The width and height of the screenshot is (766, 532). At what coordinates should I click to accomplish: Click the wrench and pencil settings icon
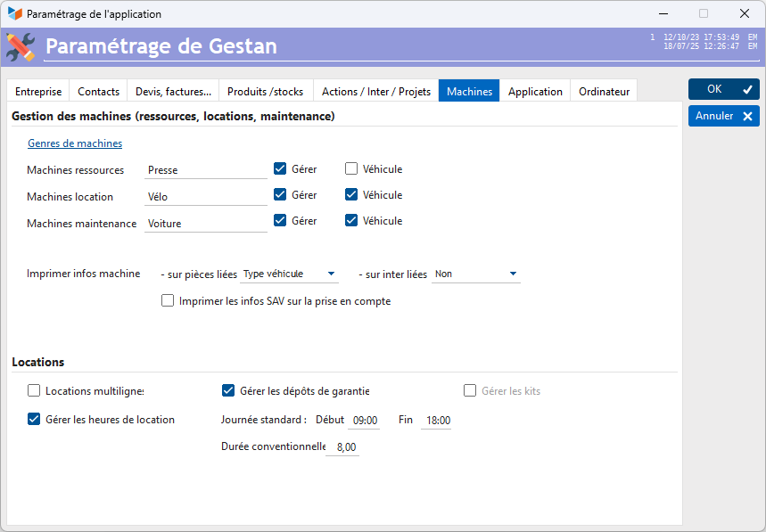tap(21, 46)
